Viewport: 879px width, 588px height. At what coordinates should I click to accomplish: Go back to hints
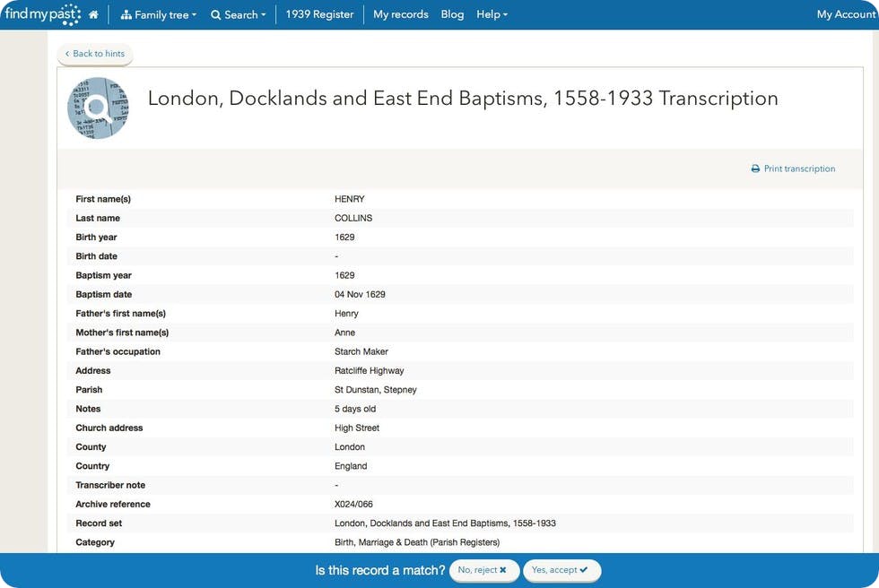[x=95, y=54]
